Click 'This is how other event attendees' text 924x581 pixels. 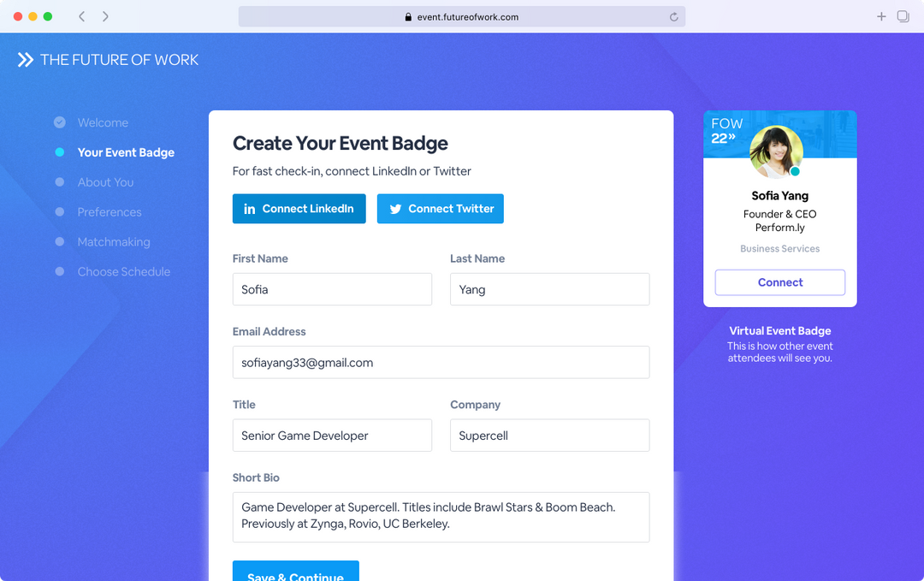779,352
